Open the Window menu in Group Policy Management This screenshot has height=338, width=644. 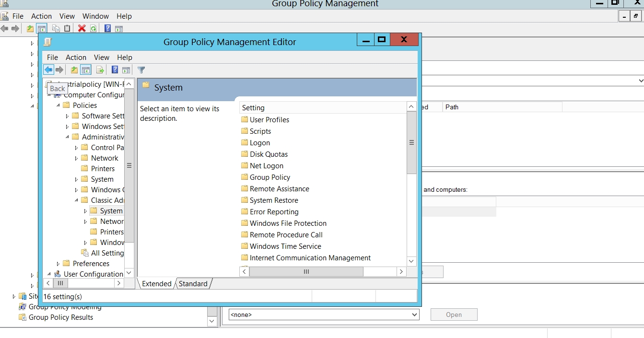[95, 16]
